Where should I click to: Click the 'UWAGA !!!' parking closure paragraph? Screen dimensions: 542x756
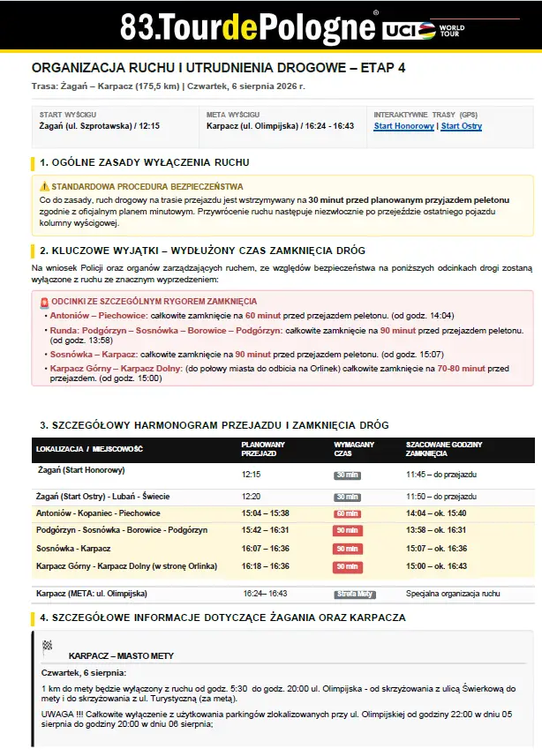[x=276, y=719]
